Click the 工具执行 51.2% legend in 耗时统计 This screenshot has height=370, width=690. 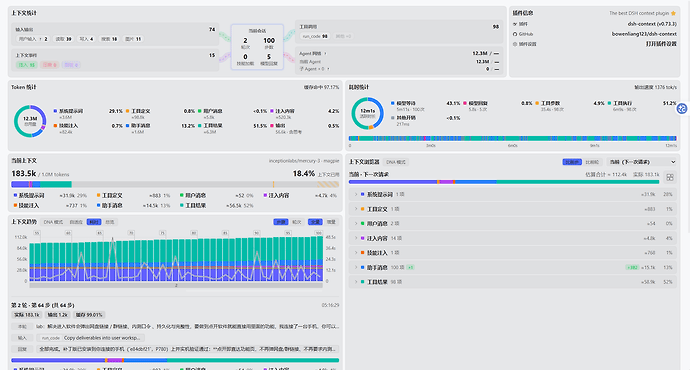pos(642,106)
